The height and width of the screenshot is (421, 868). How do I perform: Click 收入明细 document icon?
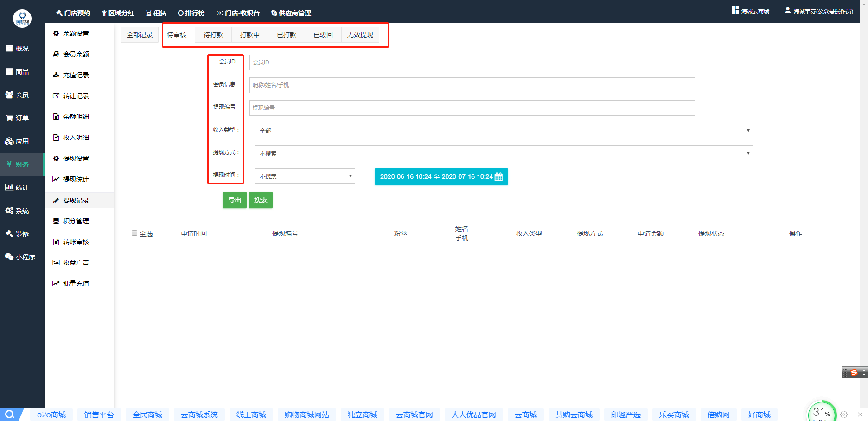[x=56, y=138]
